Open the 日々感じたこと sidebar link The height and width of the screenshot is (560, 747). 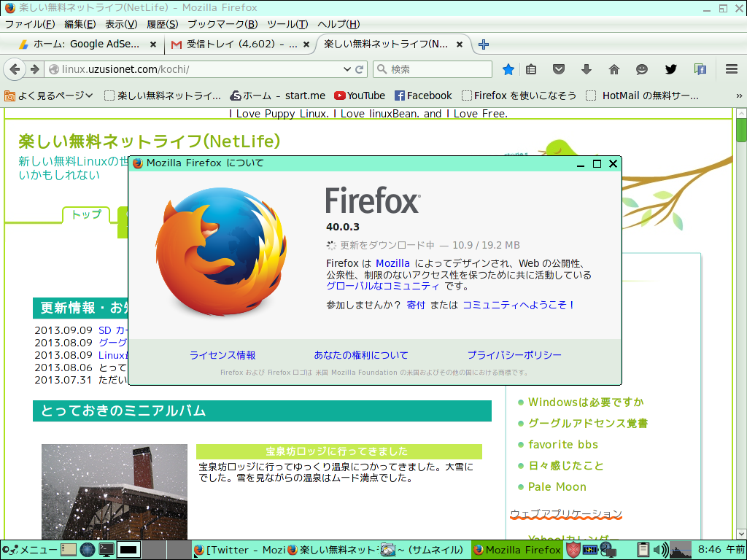point(566,466)
